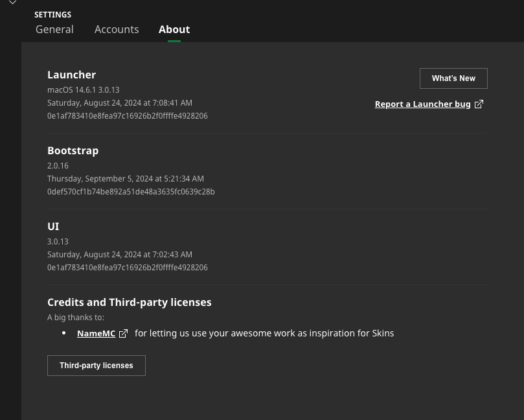Click external-link icon beside Report a Launcher bug
The width and height of the screenshot is (524, 420).
pos(479,104)
